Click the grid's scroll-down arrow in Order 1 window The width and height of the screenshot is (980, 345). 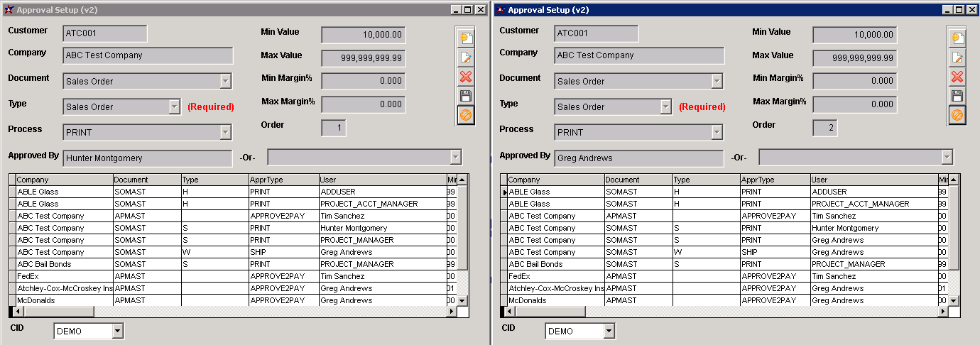coord(462,300)
